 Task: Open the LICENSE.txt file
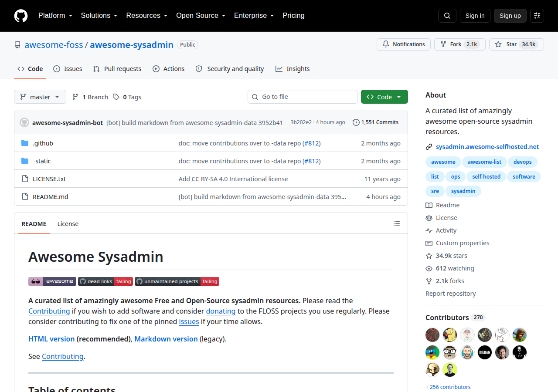click(x=49, y=179)
